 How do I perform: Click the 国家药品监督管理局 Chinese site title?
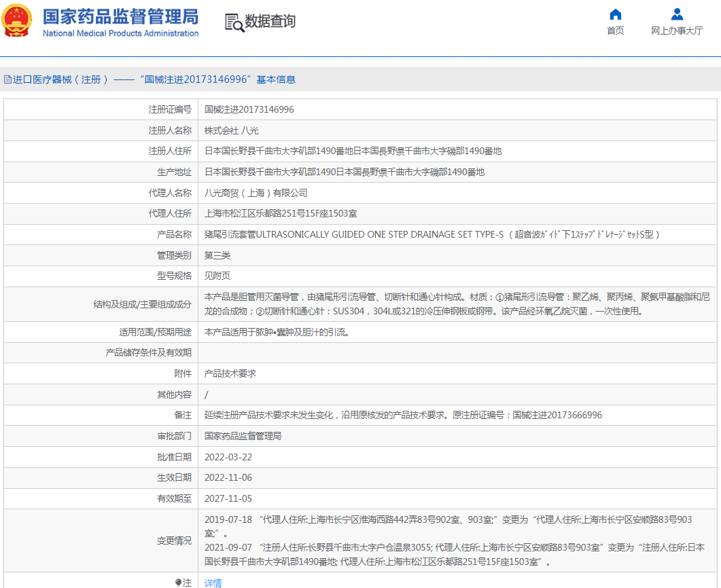pyautogui.click(x=120, y=16)
